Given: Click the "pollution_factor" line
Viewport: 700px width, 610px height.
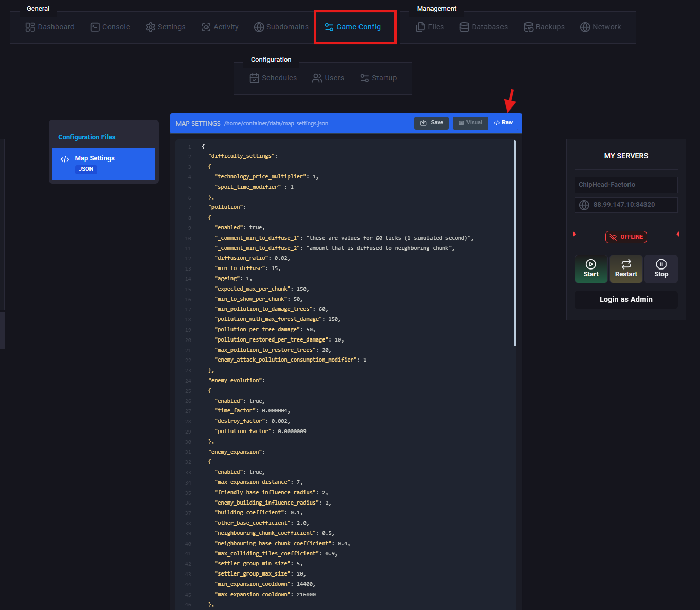Looking at the screenshot, I should coord(260,432).
